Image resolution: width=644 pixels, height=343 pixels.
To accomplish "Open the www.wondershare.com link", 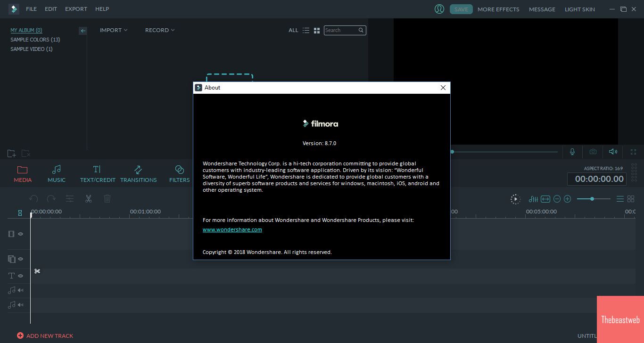I will pyautogui.click(x=232, y=229).
